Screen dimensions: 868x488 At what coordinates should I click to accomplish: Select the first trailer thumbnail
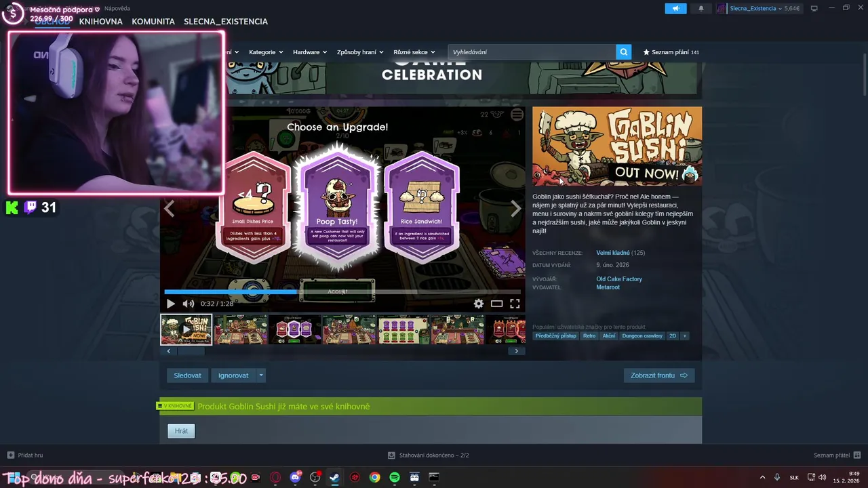point(186,329)
